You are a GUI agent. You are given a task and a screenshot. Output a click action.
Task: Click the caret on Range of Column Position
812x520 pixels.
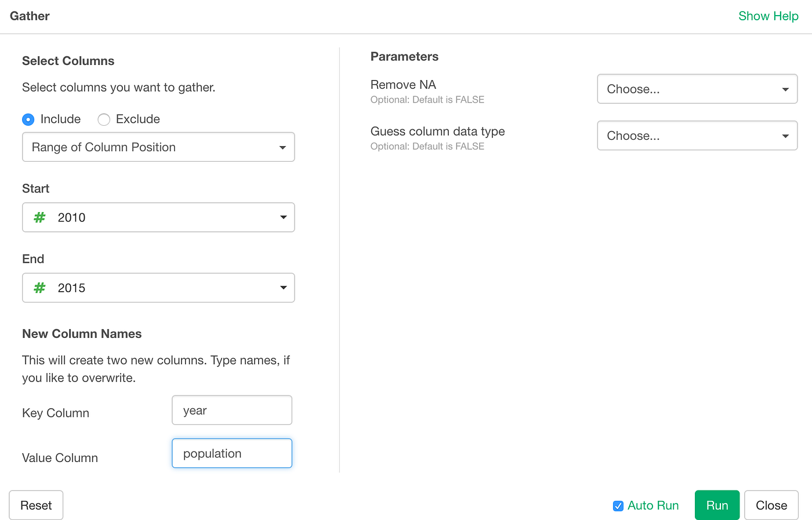click(x=283, y=147)
